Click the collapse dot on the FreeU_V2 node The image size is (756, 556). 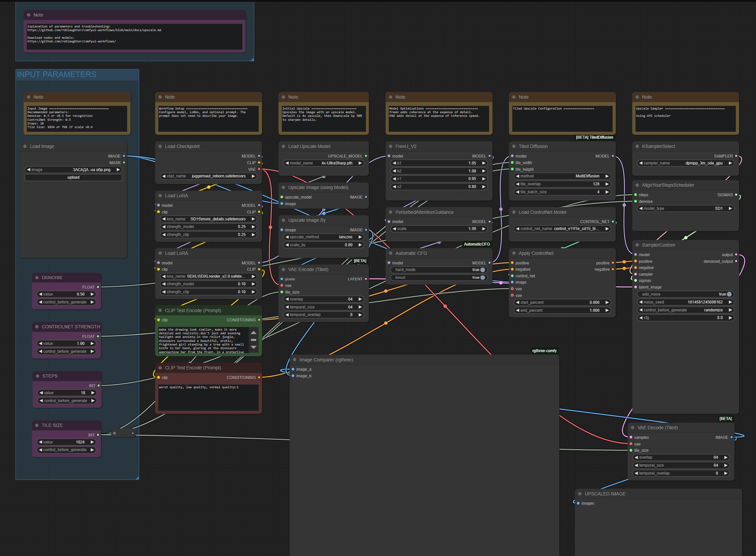(x=391, y=146)
